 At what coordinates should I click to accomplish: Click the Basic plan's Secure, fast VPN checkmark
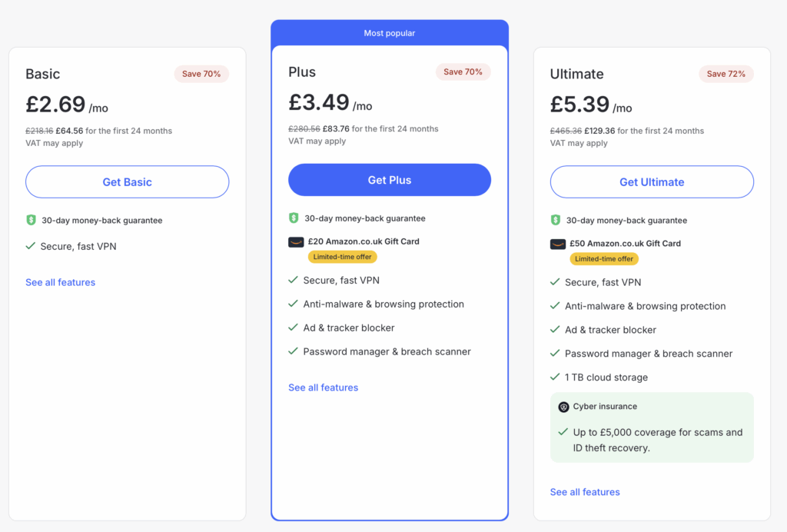point(31,246)
